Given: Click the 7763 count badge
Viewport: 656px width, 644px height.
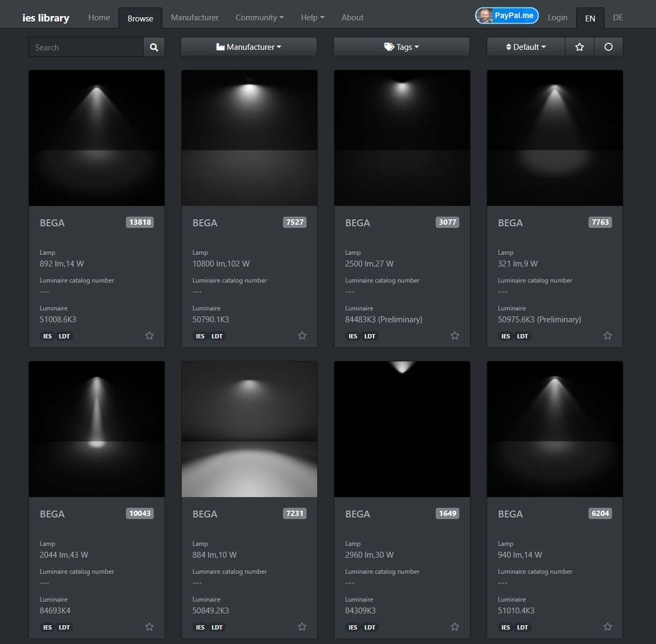Looking at the screenshot, I should 600,222.
